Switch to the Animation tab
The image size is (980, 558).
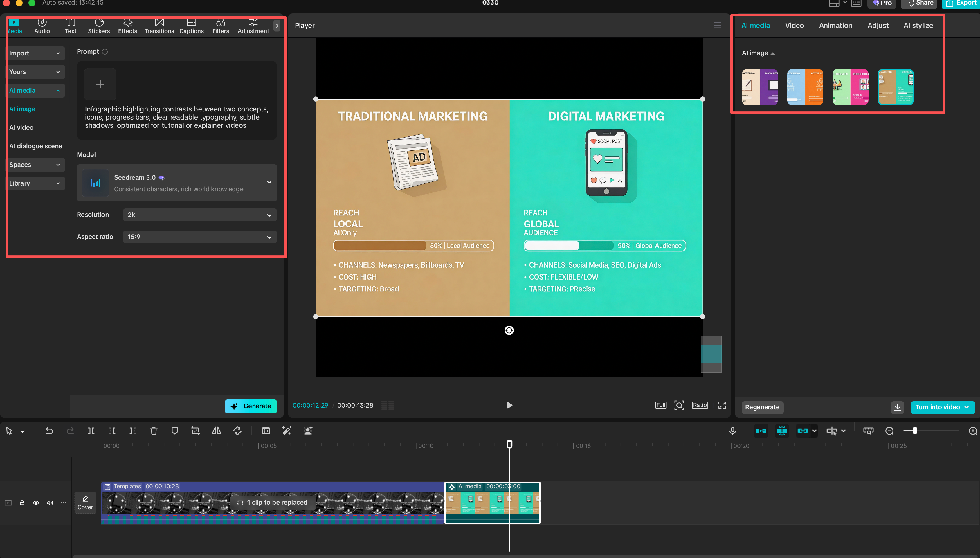coord(835,25)
